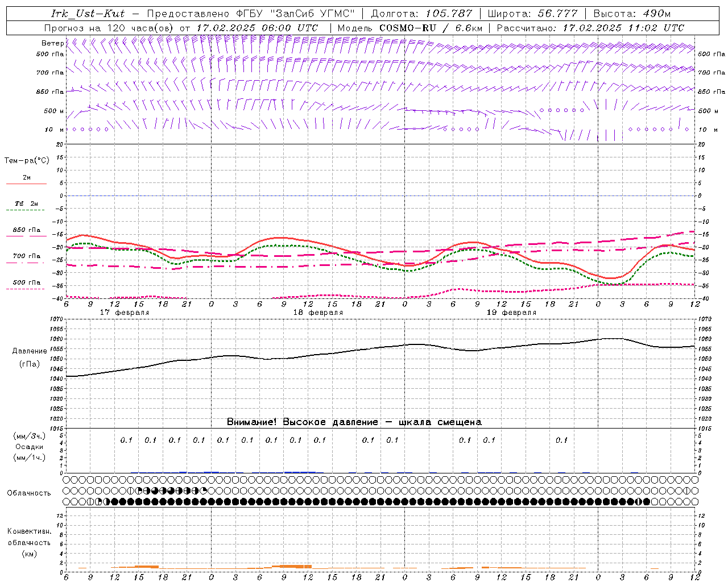Screen dimensions: 728x582
Task: Click the station name Irk_Ust-Kut in the header
Action: coord(88,14)
